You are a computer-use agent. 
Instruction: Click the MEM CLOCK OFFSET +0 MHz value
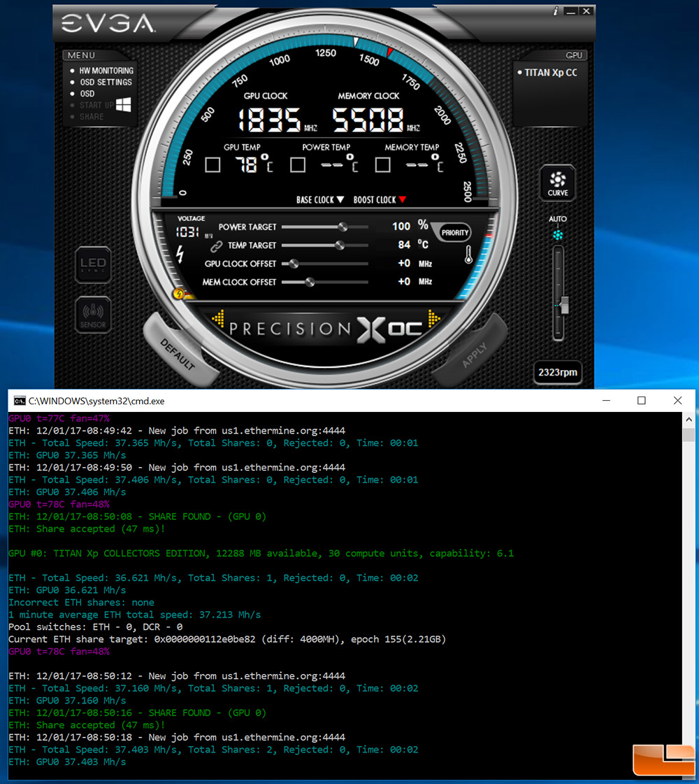(415, 282)
